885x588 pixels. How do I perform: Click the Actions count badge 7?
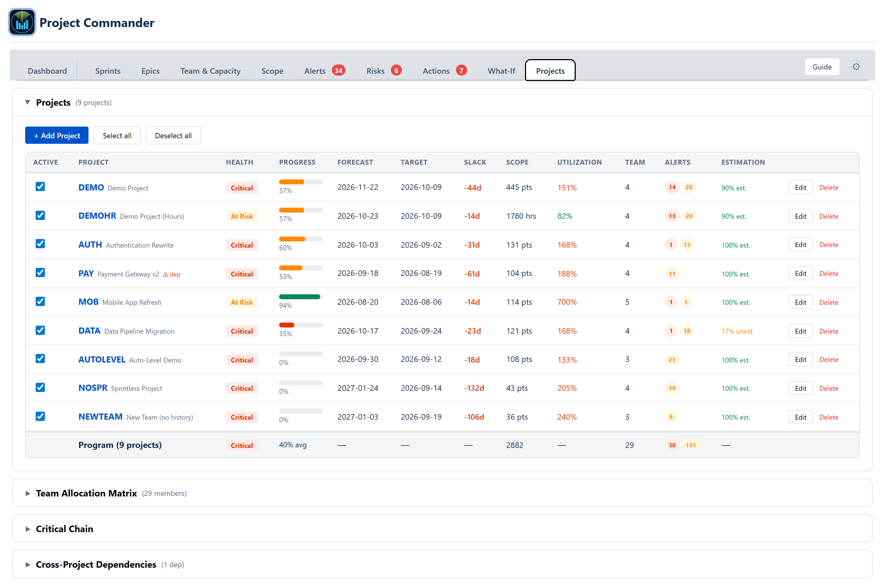tap(461, 70)
